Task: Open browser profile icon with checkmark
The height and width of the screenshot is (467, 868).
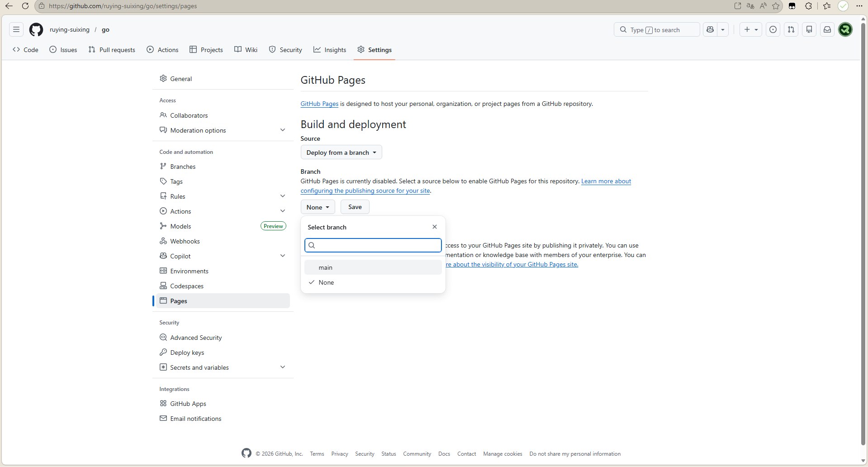Action: pyautogui.click(x=843, y=6)
